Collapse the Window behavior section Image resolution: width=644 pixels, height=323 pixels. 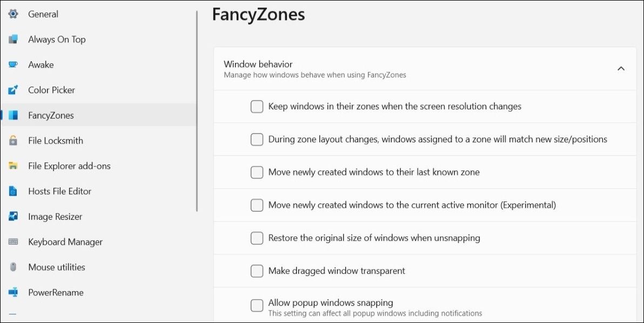[621, 69]
